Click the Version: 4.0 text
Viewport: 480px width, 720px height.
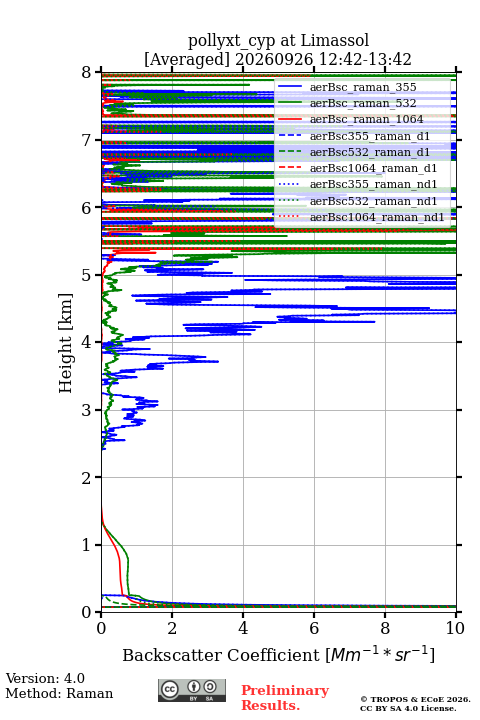[x=45, y=678]
